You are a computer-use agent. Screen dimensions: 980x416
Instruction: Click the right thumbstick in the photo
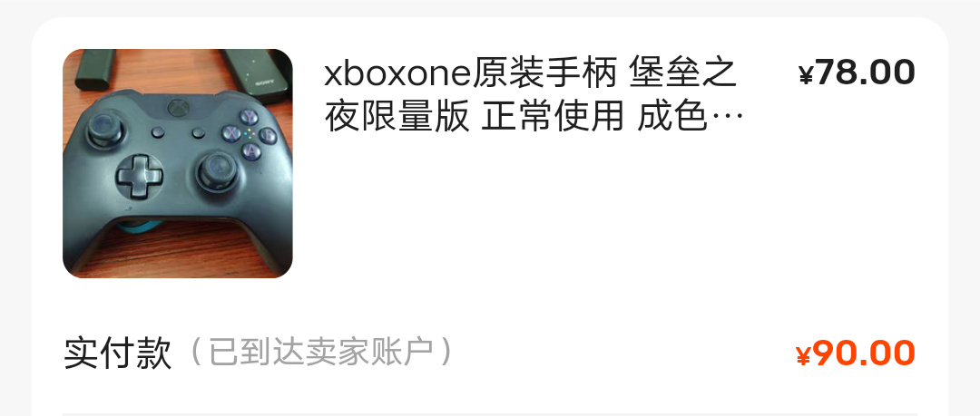pos(218,172)
